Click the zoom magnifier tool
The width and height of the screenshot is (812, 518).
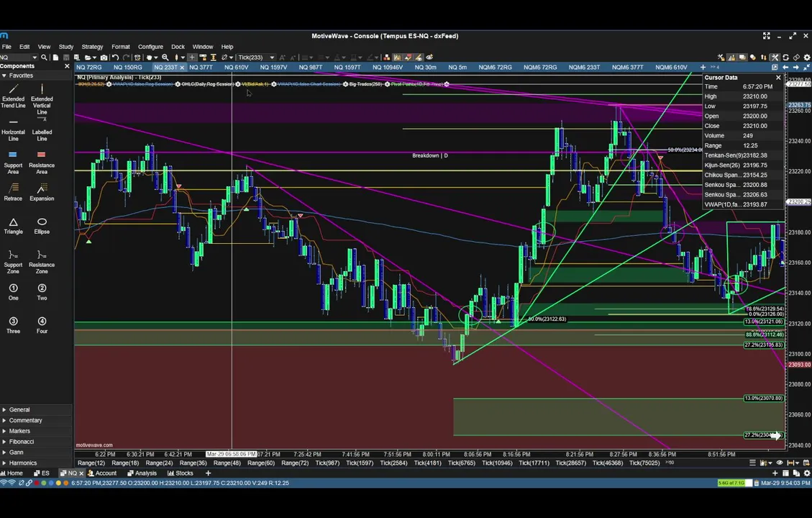coord(165,58)
